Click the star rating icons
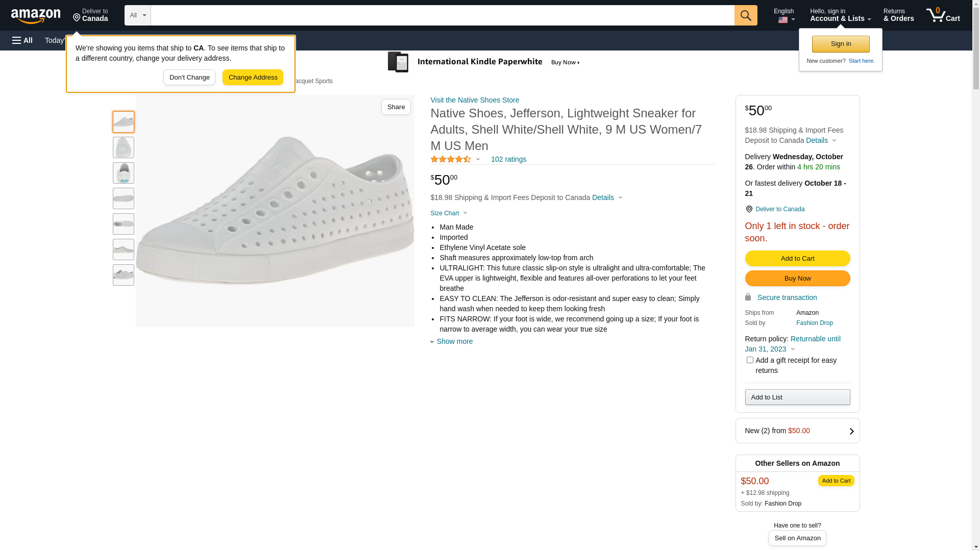The height and width of the screenshot is (551, 980). pyautogui.click(x=451, y=160)
